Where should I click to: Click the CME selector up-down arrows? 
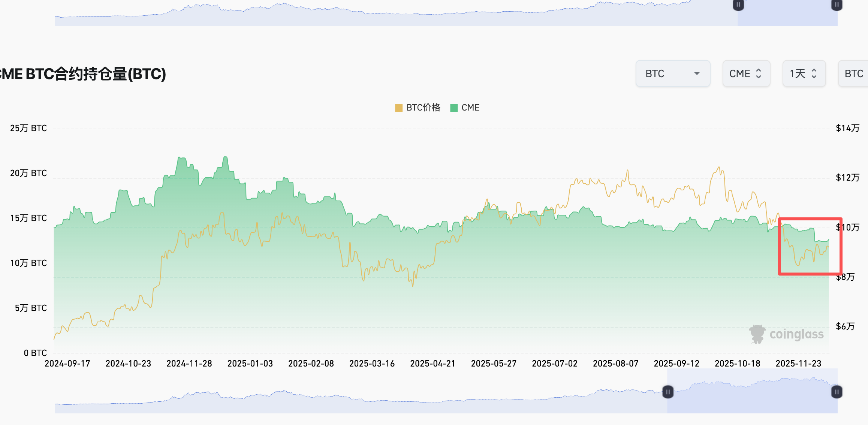tap(759, 73)
